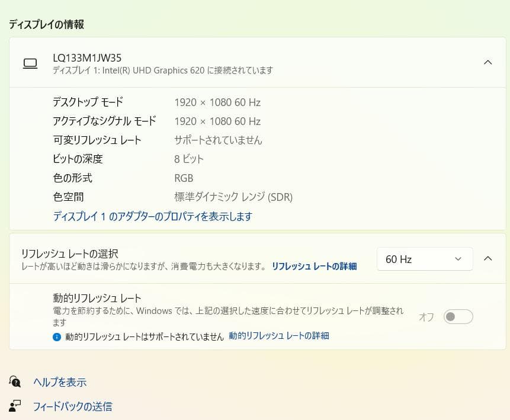Click the オフ switch for dynamic refresh rate

[458, 317]
